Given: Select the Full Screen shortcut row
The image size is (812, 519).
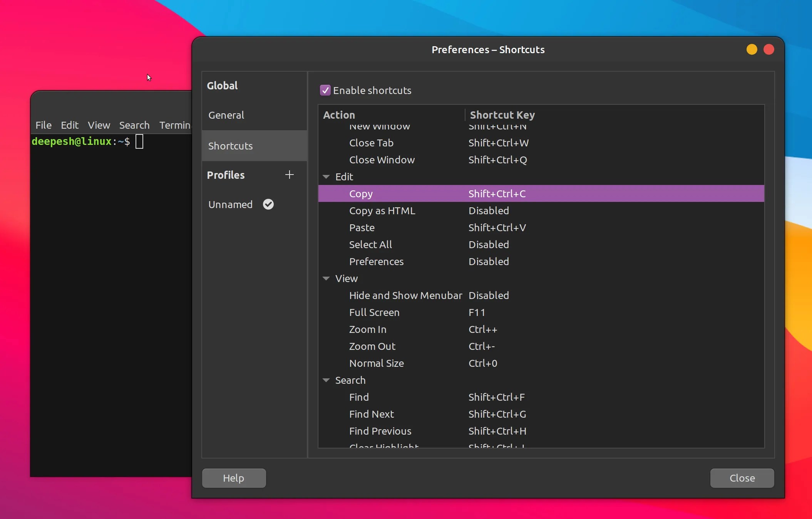Looking at the screenshot, I should click(424, 312).
